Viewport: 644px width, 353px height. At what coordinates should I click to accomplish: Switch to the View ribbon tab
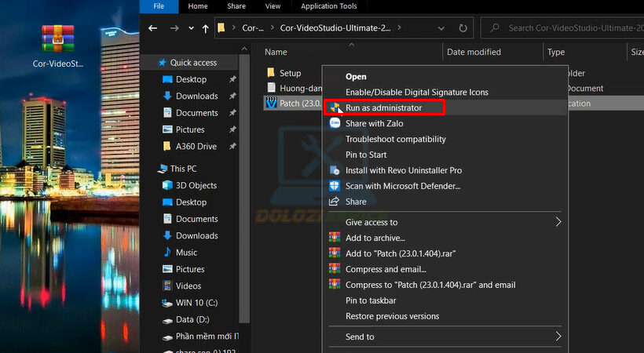273,6
